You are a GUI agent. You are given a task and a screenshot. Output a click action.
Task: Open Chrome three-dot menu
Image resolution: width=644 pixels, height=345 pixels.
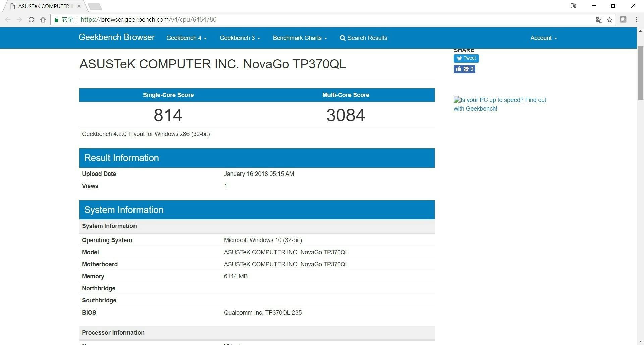tap(636, 20)
